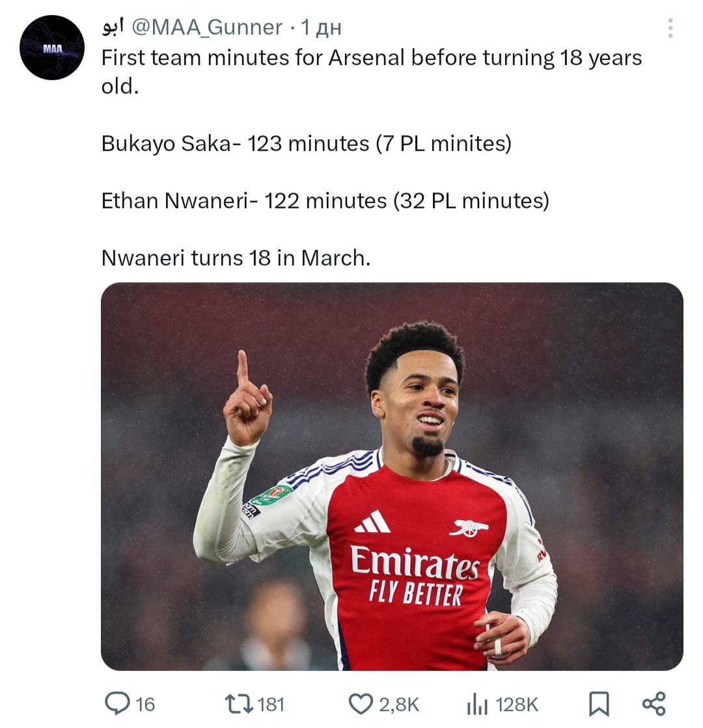Open the views analytics bar-chart icon
The width and height of the screenshot is (703, 728).
[477, 704]
